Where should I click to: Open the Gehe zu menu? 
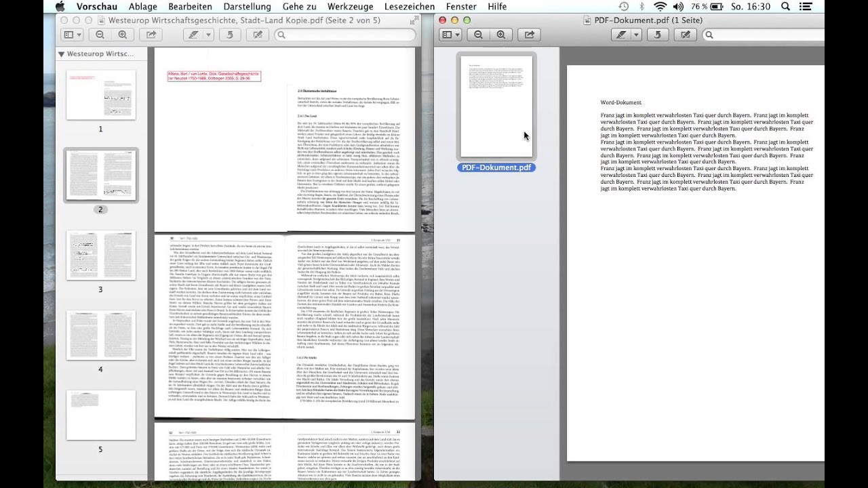[x=300, y=7]
